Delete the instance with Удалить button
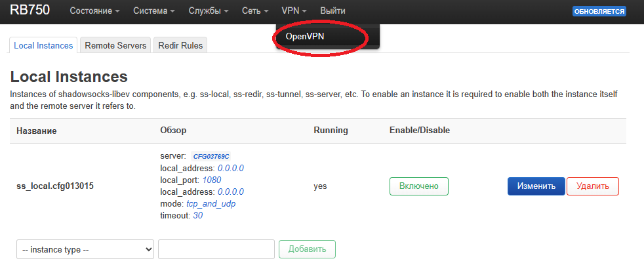Screen dimensions: 644x265 (592, 186)
